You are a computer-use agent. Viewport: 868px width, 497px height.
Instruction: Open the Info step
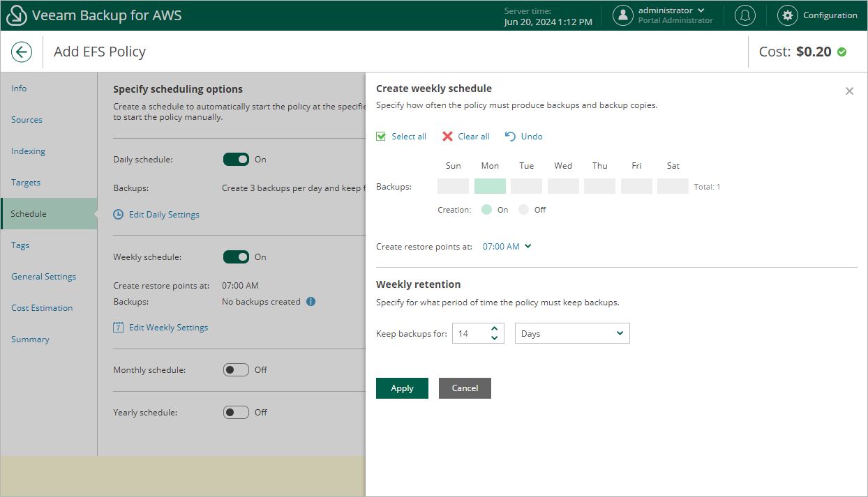point(49,89)
